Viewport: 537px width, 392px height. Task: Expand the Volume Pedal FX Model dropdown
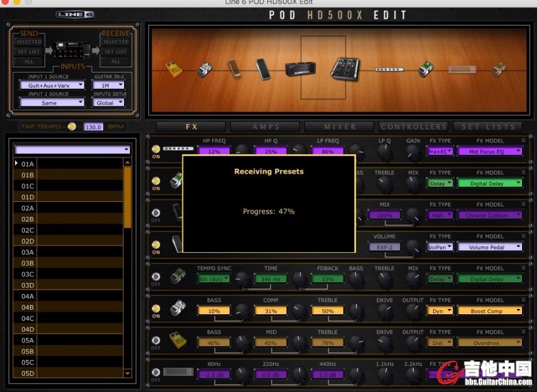pos(490,247)
